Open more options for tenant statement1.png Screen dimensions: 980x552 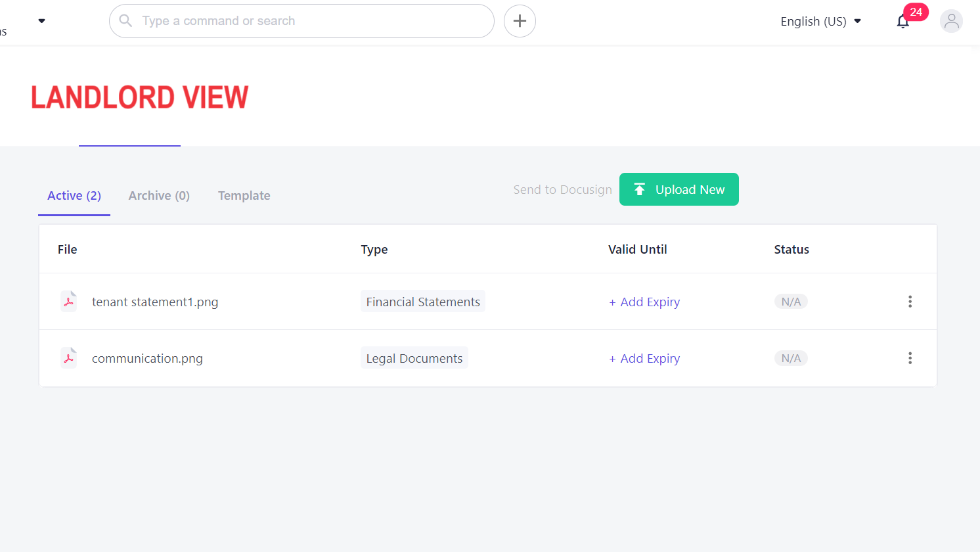[x=910, y=302]
